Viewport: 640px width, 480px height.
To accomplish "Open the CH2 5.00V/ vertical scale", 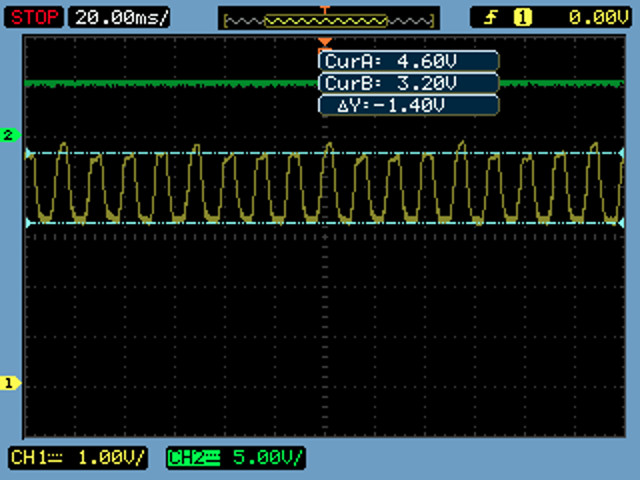I will [266, 458].
